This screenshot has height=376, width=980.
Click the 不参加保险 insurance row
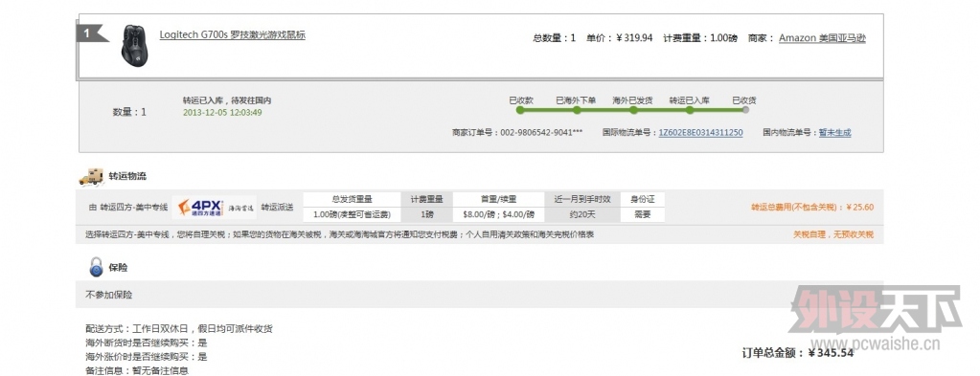[479, 294]
